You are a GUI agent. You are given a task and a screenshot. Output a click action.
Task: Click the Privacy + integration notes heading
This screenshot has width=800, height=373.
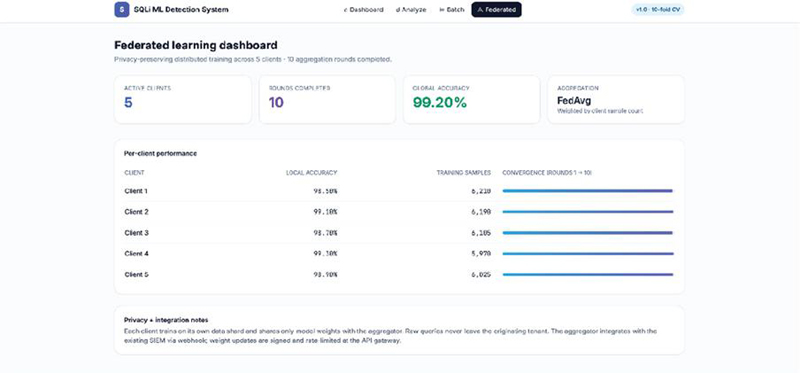pyautogui.click(x=166, y=320)
